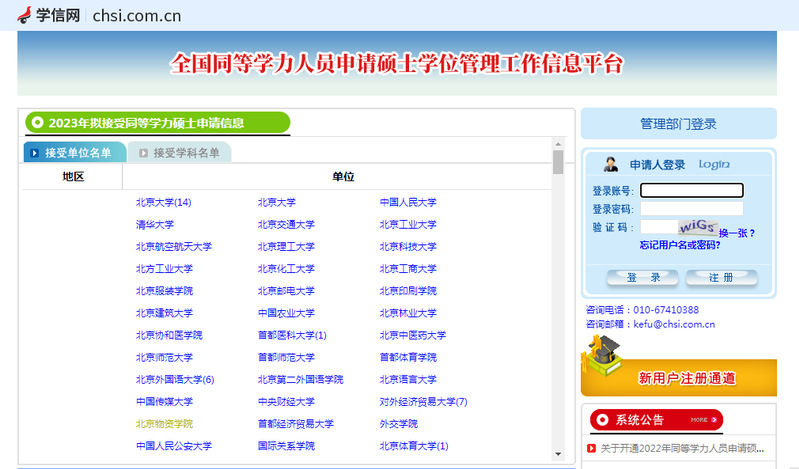Focus the 验证码 input field

pyautogui.click(x=659, y=227)
